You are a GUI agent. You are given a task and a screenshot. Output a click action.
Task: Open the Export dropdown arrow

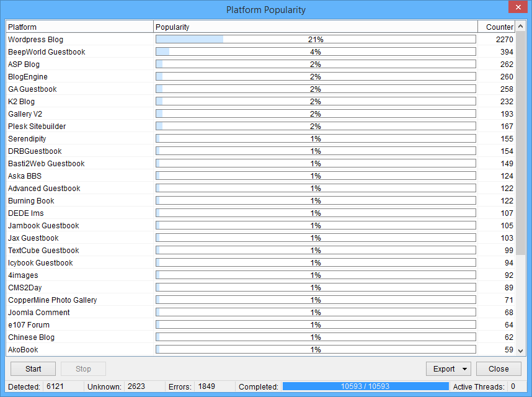[x=464, y=369]
